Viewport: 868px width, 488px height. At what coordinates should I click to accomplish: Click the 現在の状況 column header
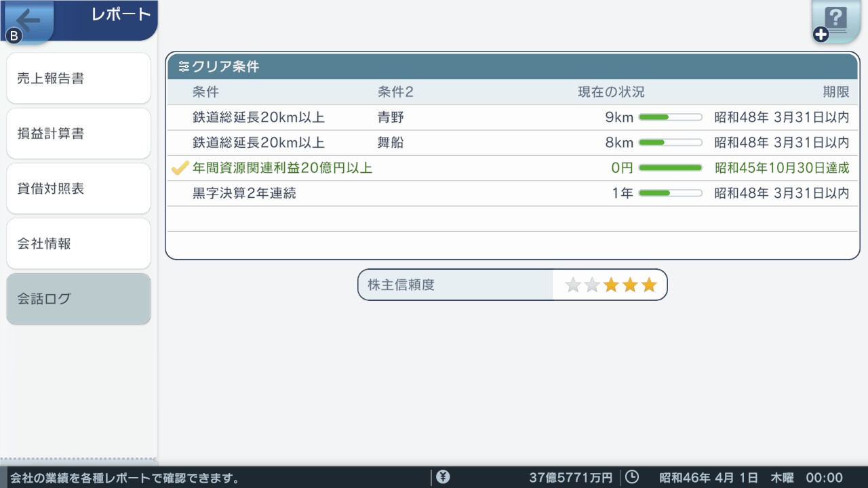coord(611,92)
